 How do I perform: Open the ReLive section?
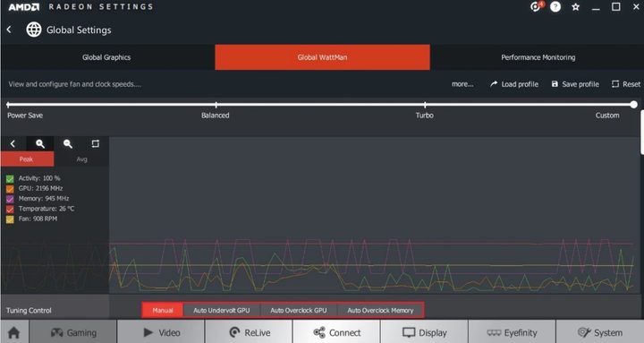tap(249, 332)
